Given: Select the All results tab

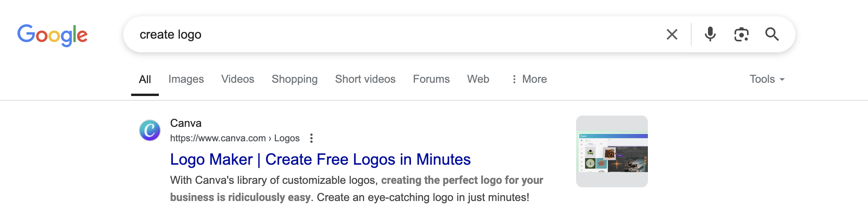Looking at the screenshot, I should click(x=145, y=79).
